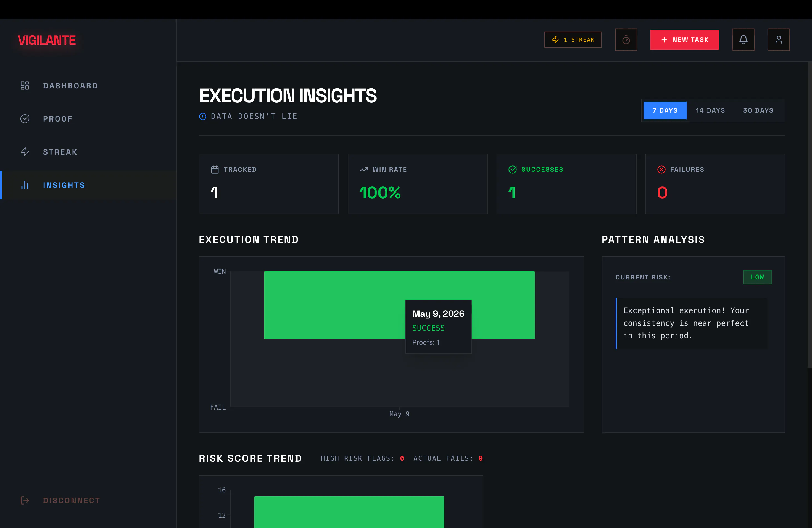
Task: Click the Proof checkmark circle icon
Action: (x=25, y=119)
